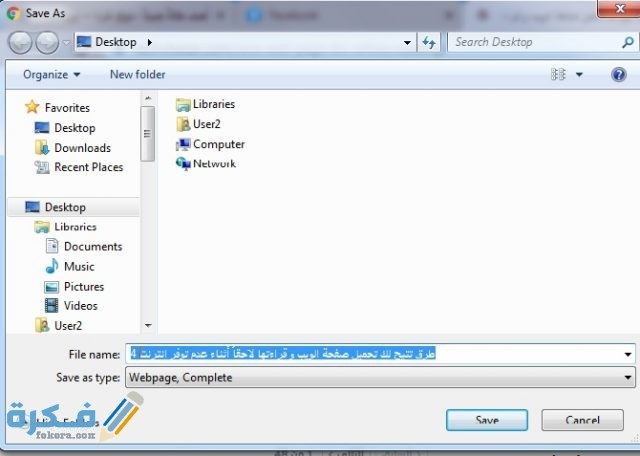Click the Forward navigation arrow button
The width and height of the screenshot is (640, 456).
coord(47,42)
